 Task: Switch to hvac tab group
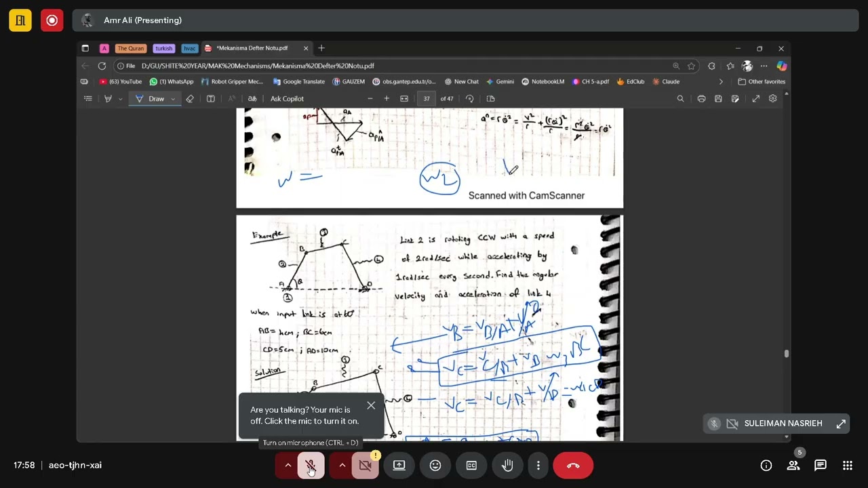tap(190, 48)
